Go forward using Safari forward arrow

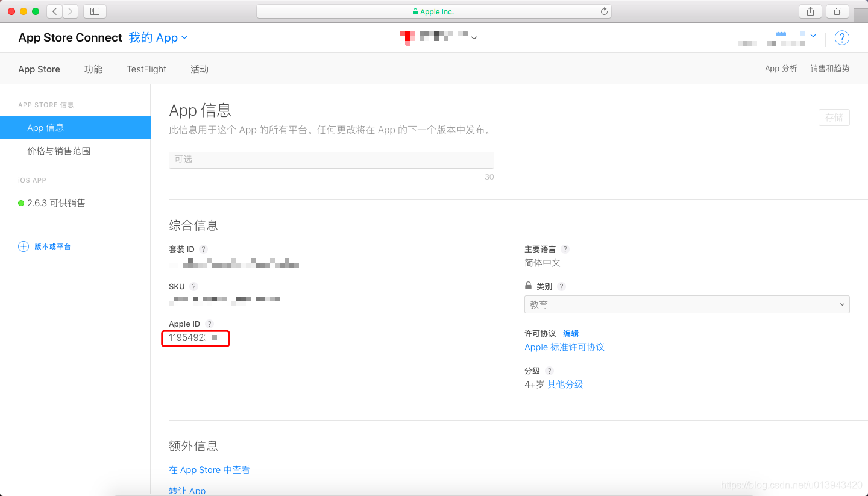point(71,11)
